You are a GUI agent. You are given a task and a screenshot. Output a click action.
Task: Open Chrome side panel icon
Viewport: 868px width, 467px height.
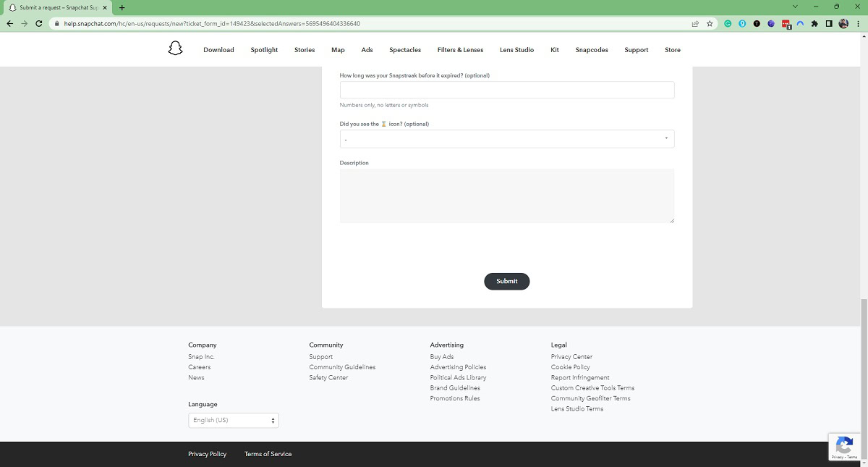pyautogui.click(x=829, y=23)
